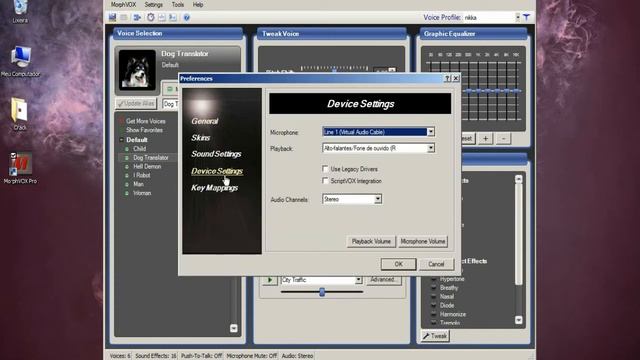Click the equalizer plus button

pos(485,139)
